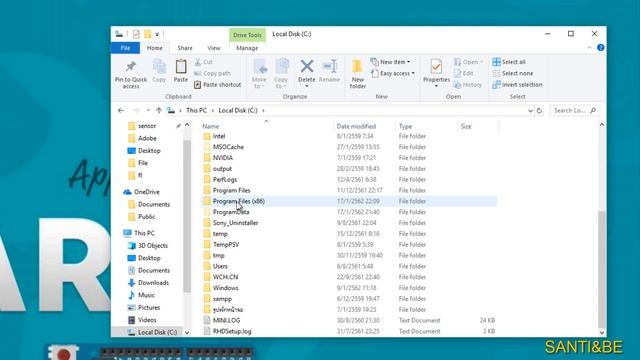Select OneDrive in navigation pane

click(x=147, y=192)
